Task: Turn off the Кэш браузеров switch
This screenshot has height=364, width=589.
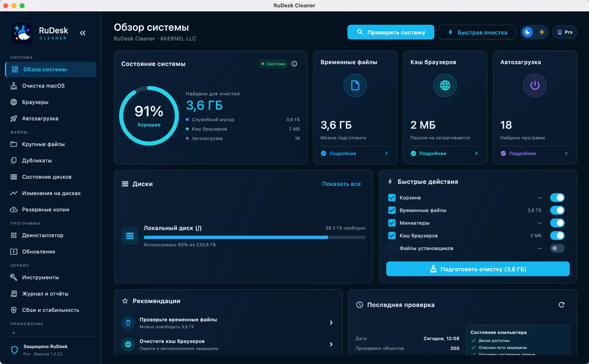Action: click(557, 236)
